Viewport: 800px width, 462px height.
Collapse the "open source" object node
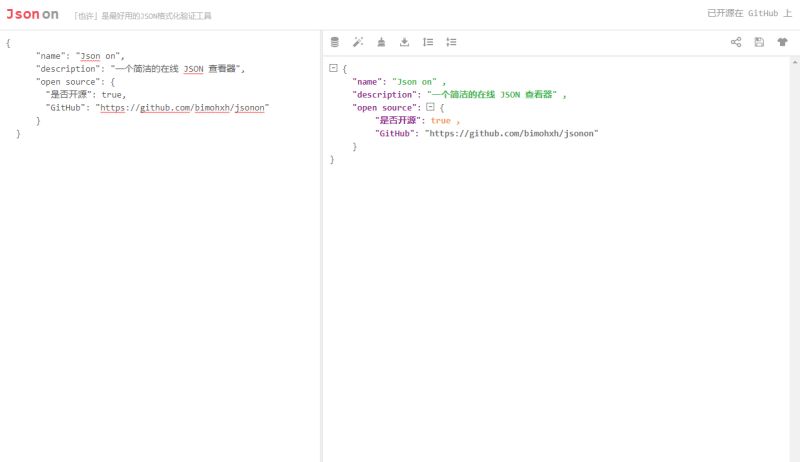430,107
